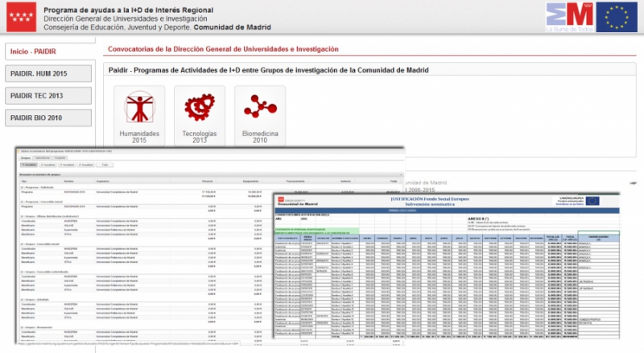Select the 3ª Anualidad button
Image resolution: width=644 pixels, height=353 pixels.
point(67,165)
